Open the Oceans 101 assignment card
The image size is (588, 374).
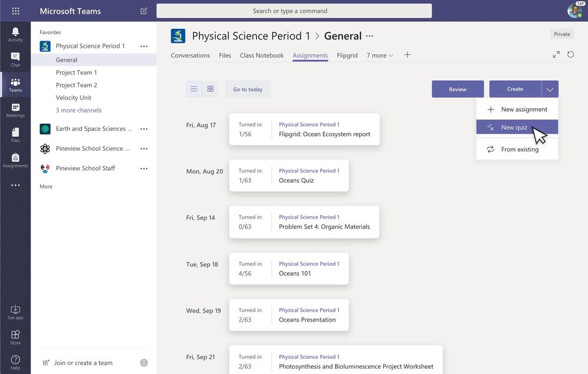[289, 269]
